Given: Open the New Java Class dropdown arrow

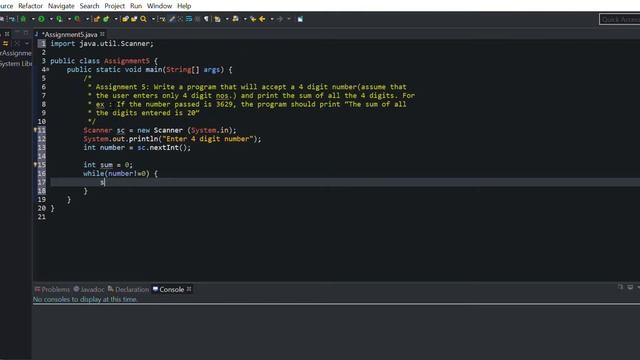Looking at the screenshot, I should click(x=116, y=19).
